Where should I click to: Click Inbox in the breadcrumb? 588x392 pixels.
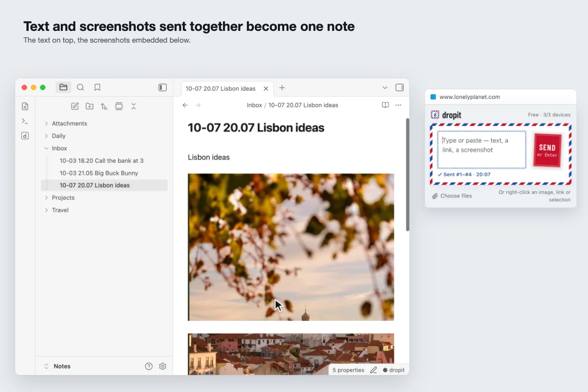pos(254,105)
